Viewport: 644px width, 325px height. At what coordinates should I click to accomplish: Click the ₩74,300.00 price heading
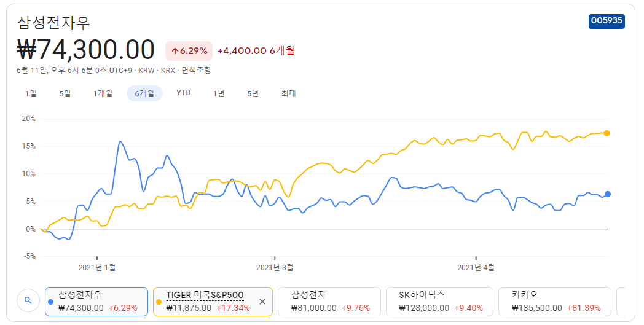click(86, 50)
